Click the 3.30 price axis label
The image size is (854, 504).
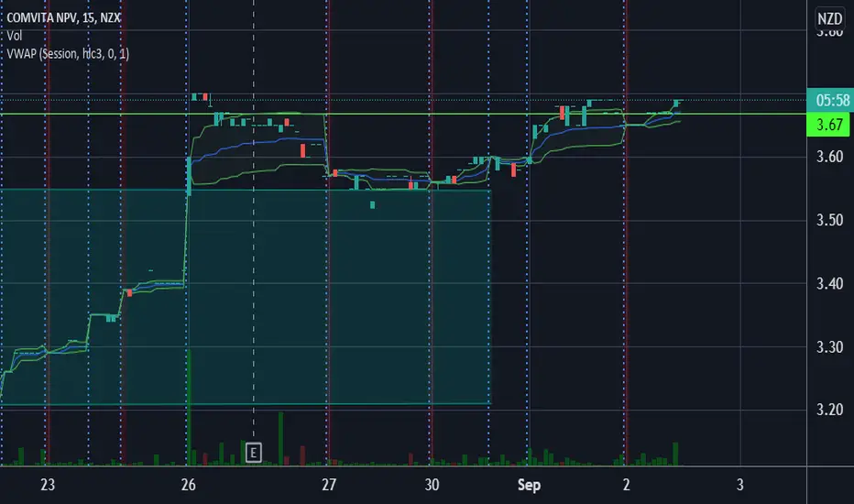tap(829, 347)
